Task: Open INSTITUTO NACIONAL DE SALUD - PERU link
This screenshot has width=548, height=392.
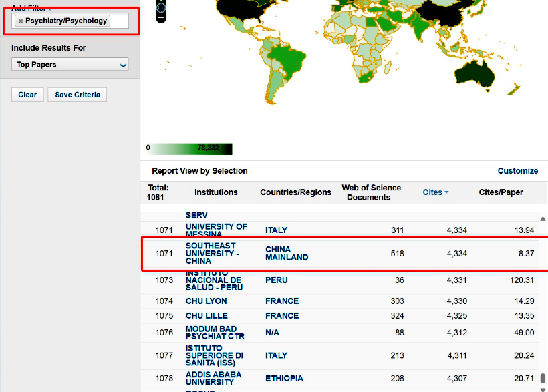Action: point(214,280)
